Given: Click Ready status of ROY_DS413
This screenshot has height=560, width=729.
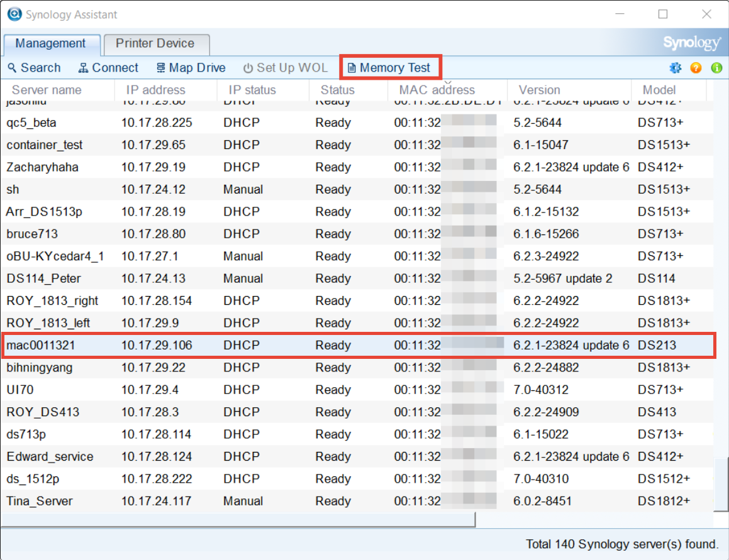Looking at the screenshot, I should pos(333,412).
